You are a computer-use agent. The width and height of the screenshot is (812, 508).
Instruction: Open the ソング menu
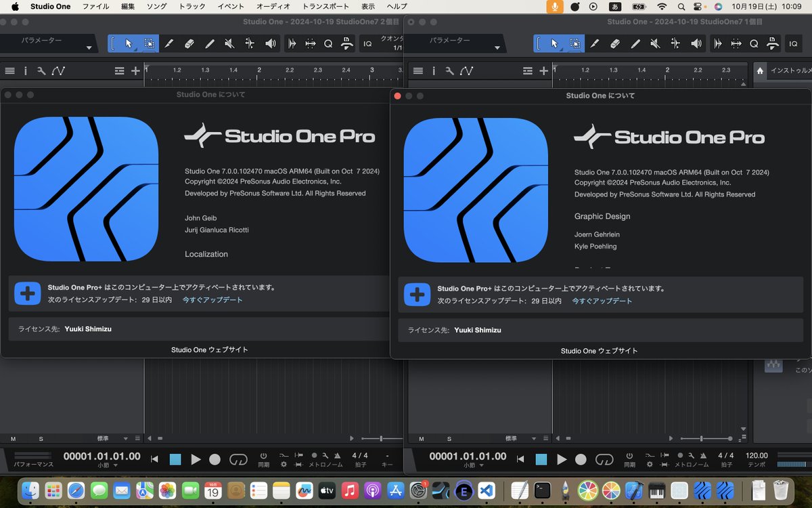pos(157,6)
